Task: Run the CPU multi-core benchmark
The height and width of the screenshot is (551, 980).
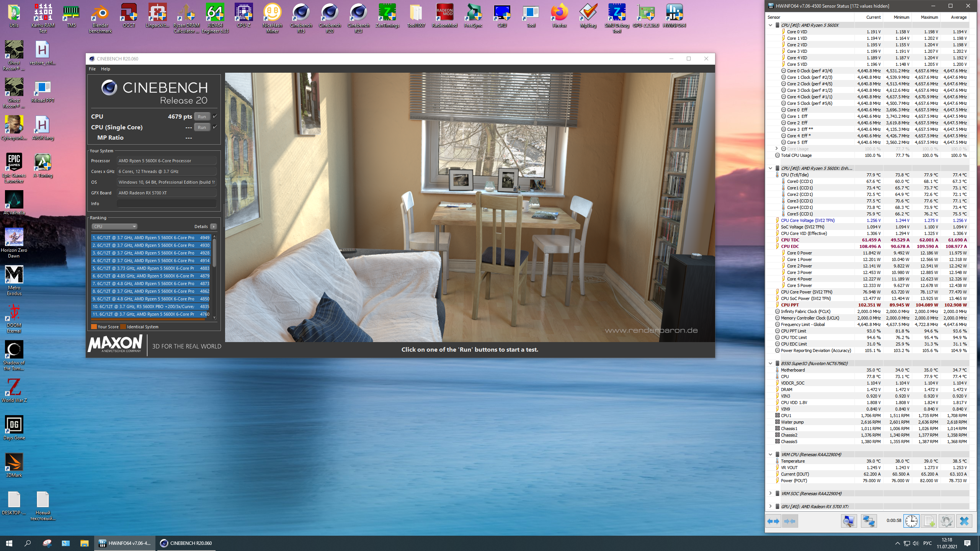Action: click(x=202, y=117)
